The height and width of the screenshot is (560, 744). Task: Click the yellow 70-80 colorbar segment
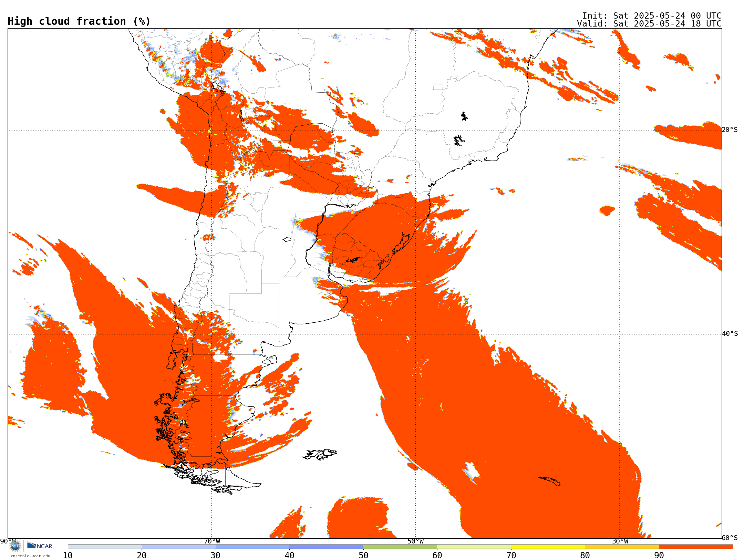548,547
